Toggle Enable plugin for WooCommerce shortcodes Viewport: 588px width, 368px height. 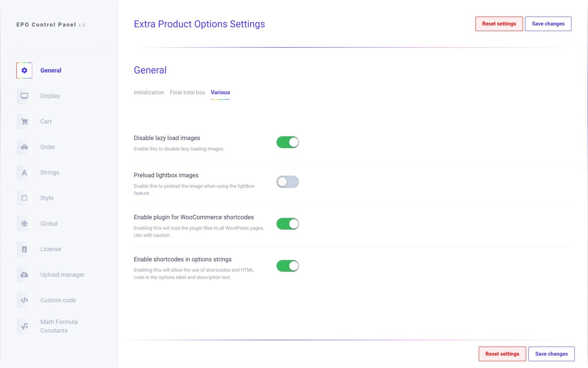coord(287,224)
